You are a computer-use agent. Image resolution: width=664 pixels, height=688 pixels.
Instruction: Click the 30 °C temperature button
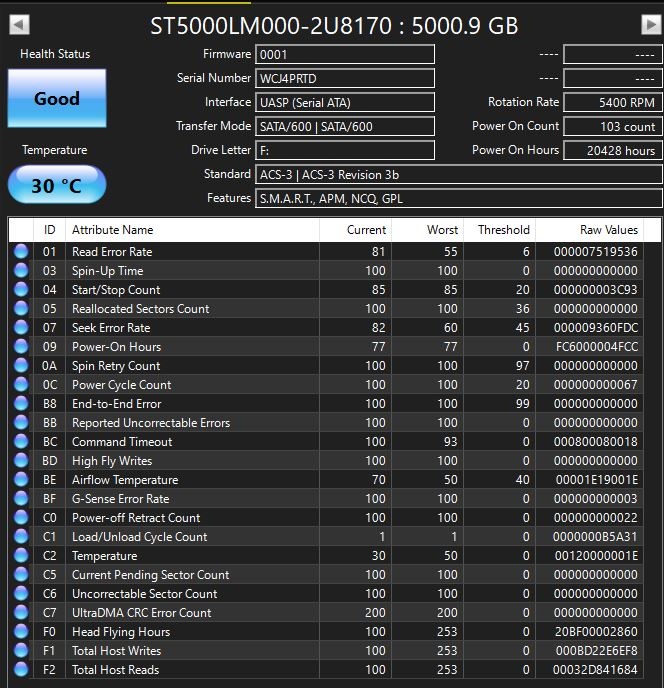[x=56, y=185]
